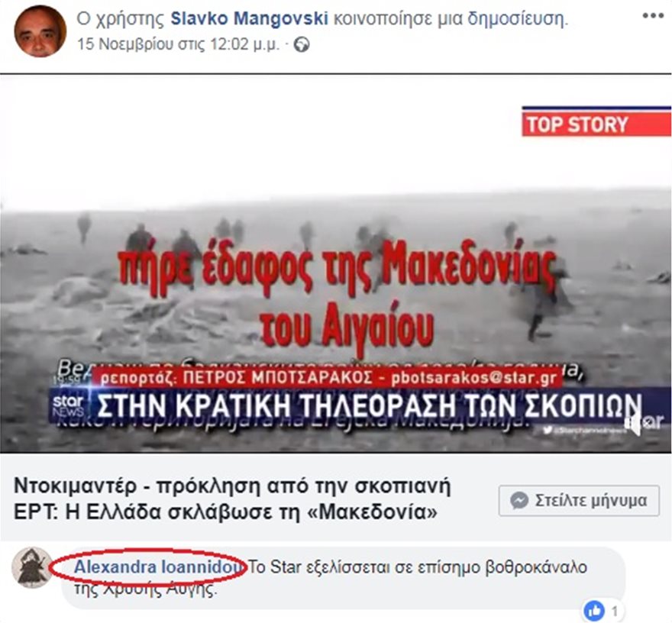Screen dimensions: 672x623
Task: Click the ΣΤΗΝ ΚΡΑΤΙΚΗ ΤΗΛΕΟΡΑΣΗ headline banner
Action: tap(369, 405)
